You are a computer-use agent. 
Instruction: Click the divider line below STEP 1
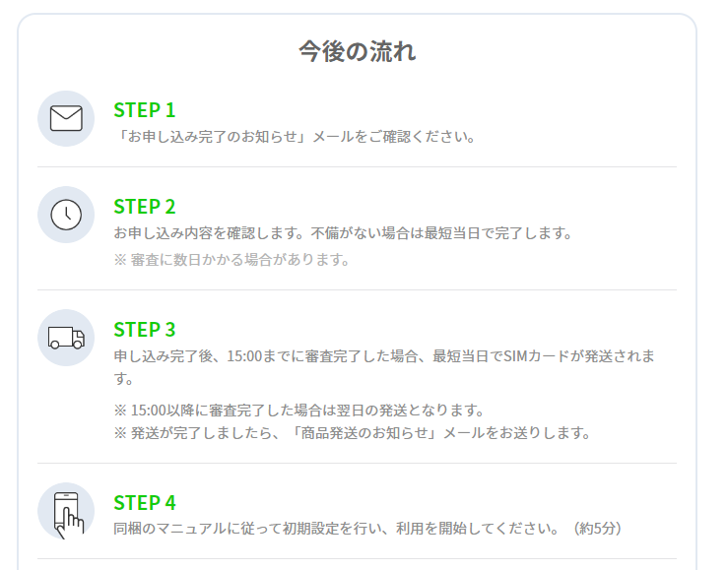click(x=357, y=166)
